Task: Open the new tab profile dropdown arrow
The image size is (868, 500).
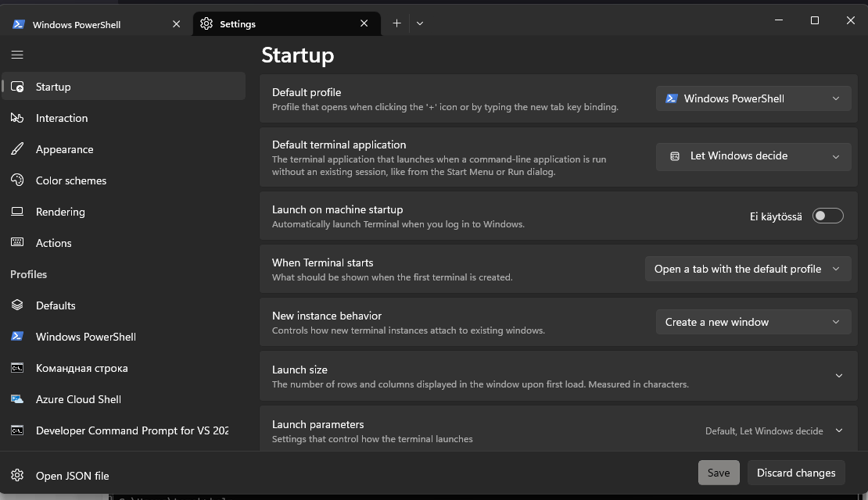Action: pyautogui.click(x=420, y=23)
